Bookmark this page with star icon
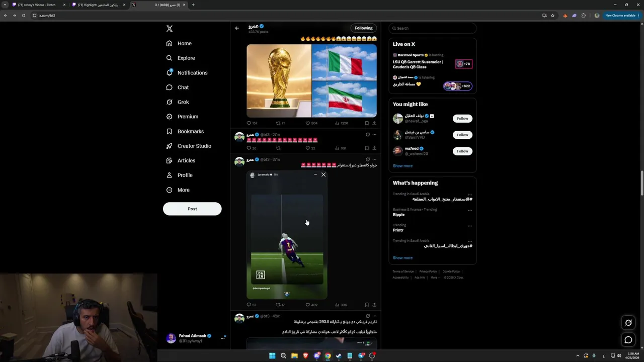644x362 pixels. pos(552,16)
